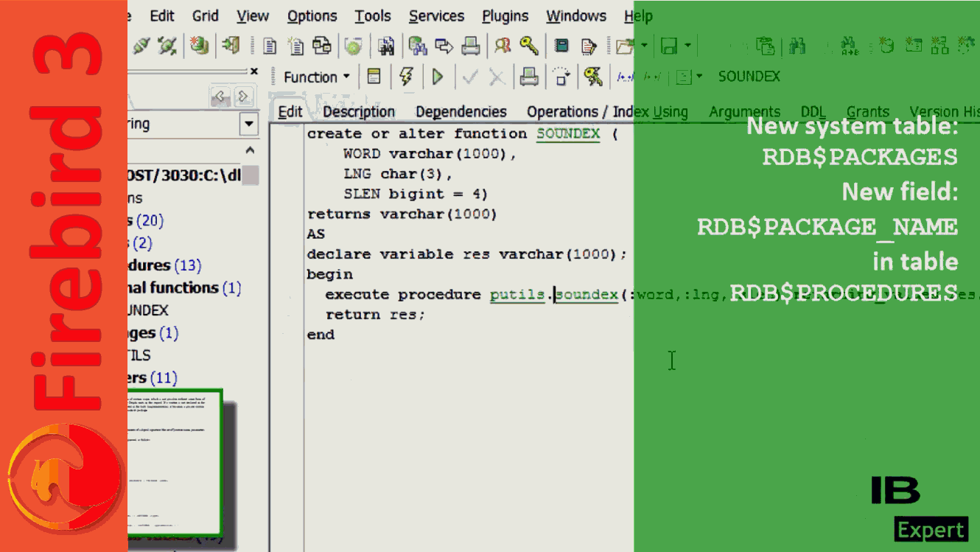Click the yellow key icon in top toolbar
Viewport: 980px width, 552px height.
point(528,46)
